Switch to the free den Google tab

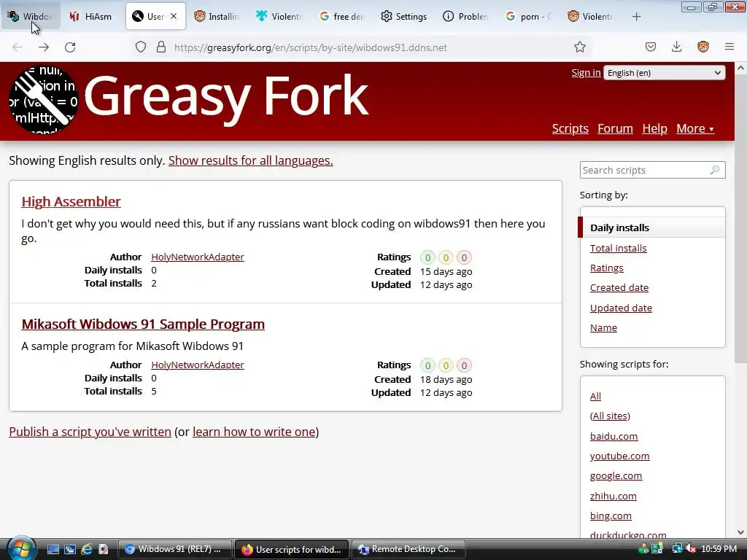tap(342, 17)
